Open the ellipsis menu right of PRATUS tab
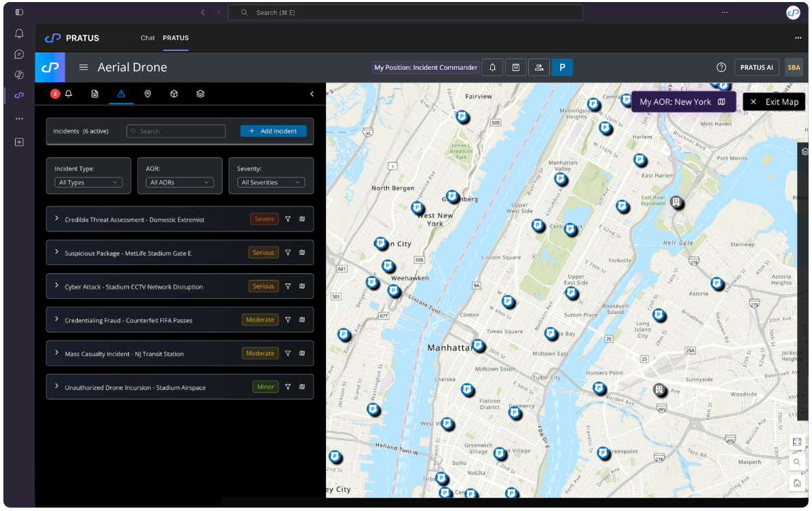Image resolution: width=812 pixels, height=511 pixels. [798, 38]
